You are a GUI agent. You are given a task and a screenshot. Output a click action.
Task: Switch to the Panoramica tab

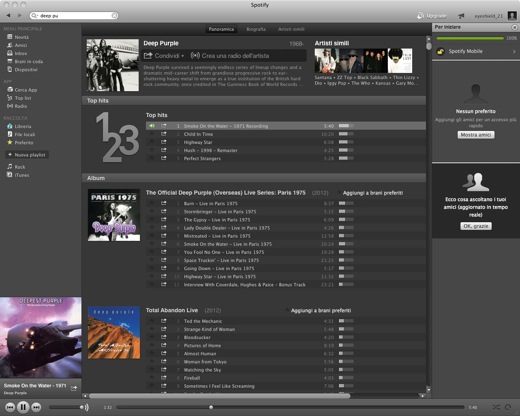[x=221, y=29]
